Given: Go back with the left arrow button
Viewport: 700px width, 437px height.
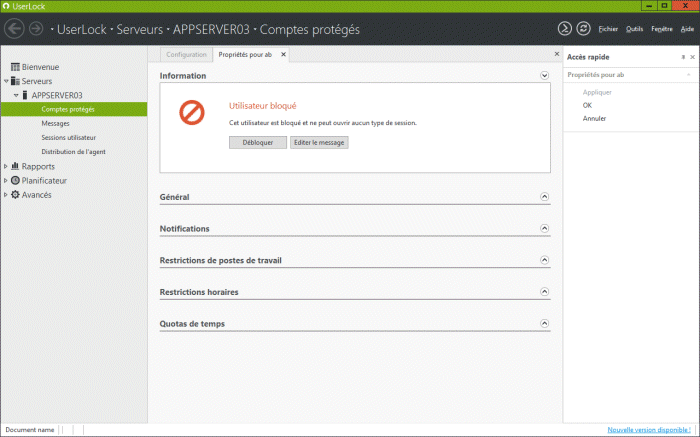Looking at the screenshot, I should (14, 29).
